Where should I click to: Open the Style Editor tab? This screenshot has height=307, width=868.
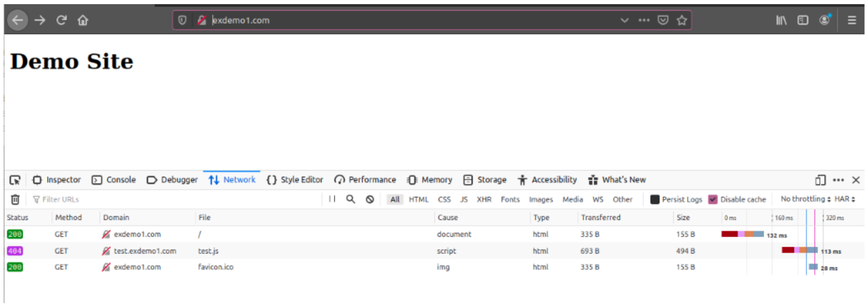coord(295,180)
